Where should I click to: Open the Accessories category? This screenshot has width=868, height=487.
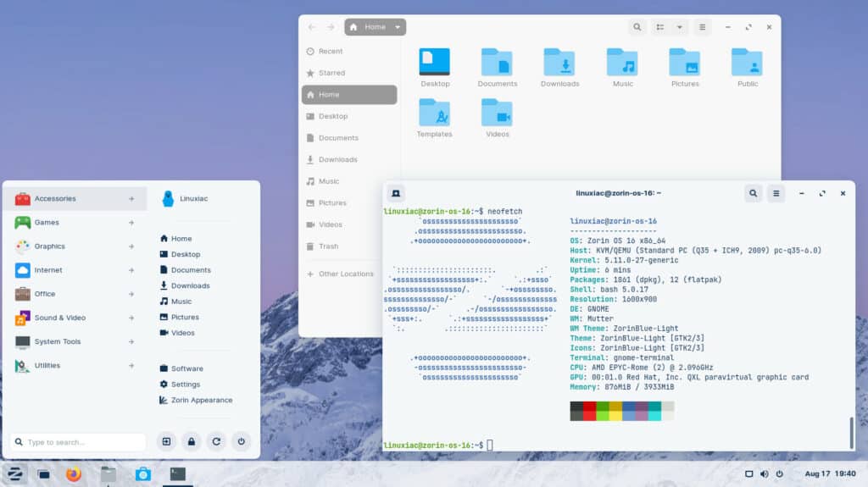tap(75, 199)
